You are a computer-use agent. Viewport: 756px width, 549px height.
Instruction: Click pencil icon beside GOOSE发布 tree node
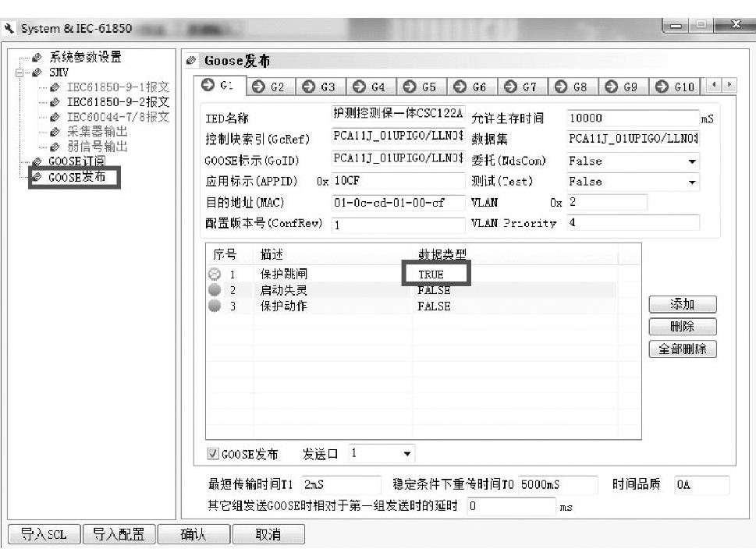[37, 177]
